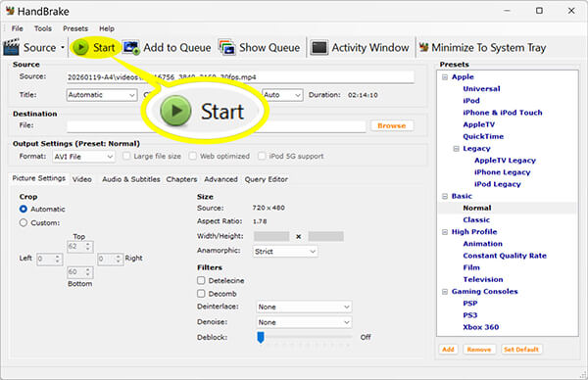
Task: Click the Remove preset button
Action: tap(479, 350)
